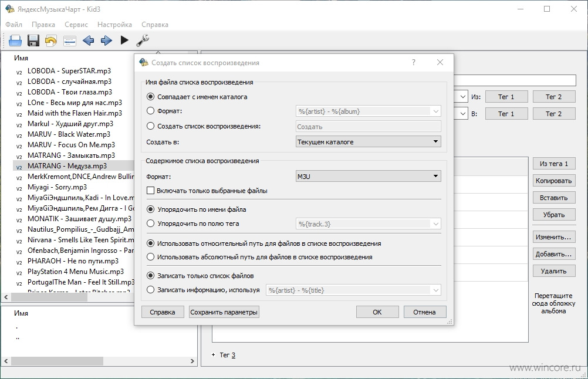Open the 'Текущем каталоге' location dropdown
Image resolution: width=588 pixels, height=379 pixels.
(x=369, y=142)
